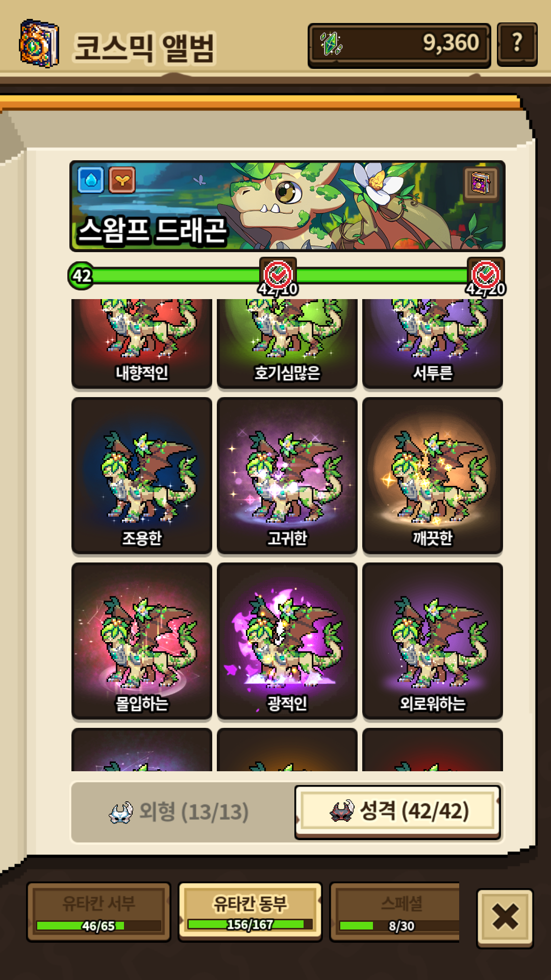Choose the 광적인 personality dragon
551x980 pixels.
(287, 641)
